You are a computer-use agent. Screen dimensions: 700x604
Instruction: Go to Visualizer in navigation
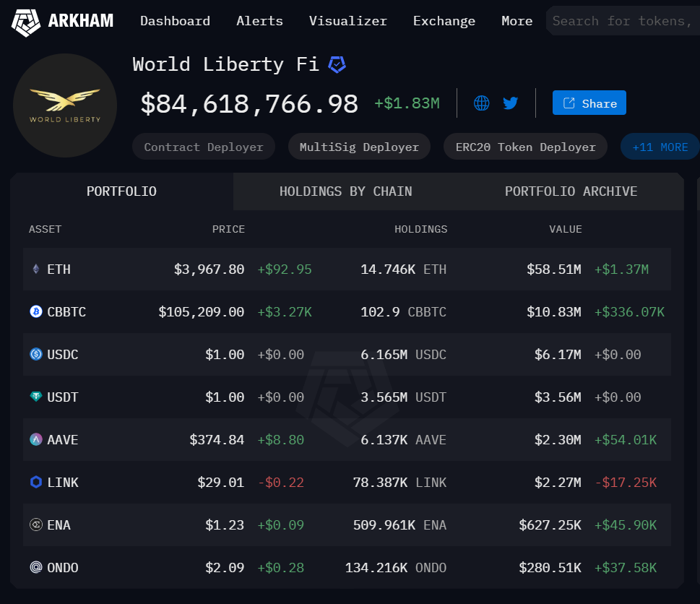(x=347, y=21)
